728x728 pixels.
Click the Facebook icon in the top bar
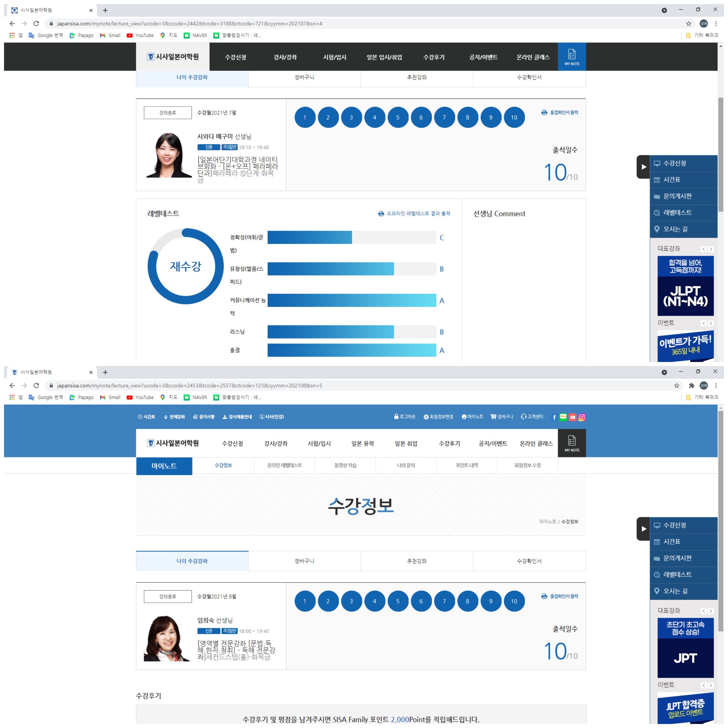coord(554,417)
